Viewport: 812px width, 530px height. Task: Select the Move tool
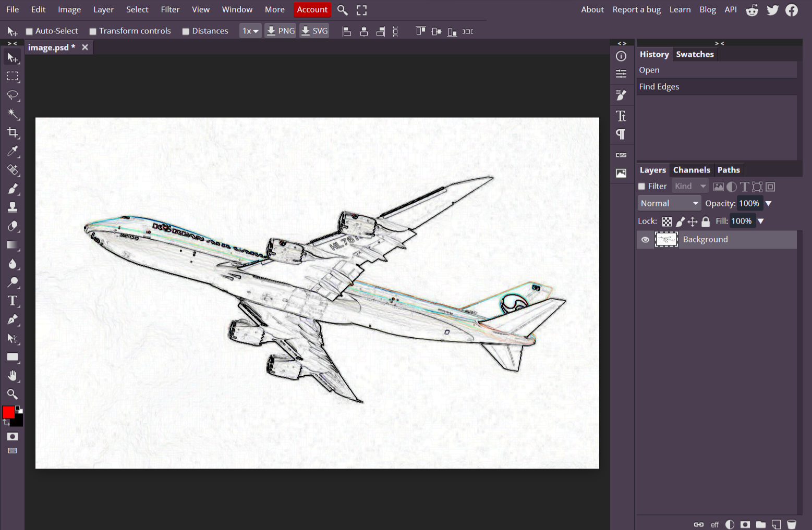[x=13, y=57]
